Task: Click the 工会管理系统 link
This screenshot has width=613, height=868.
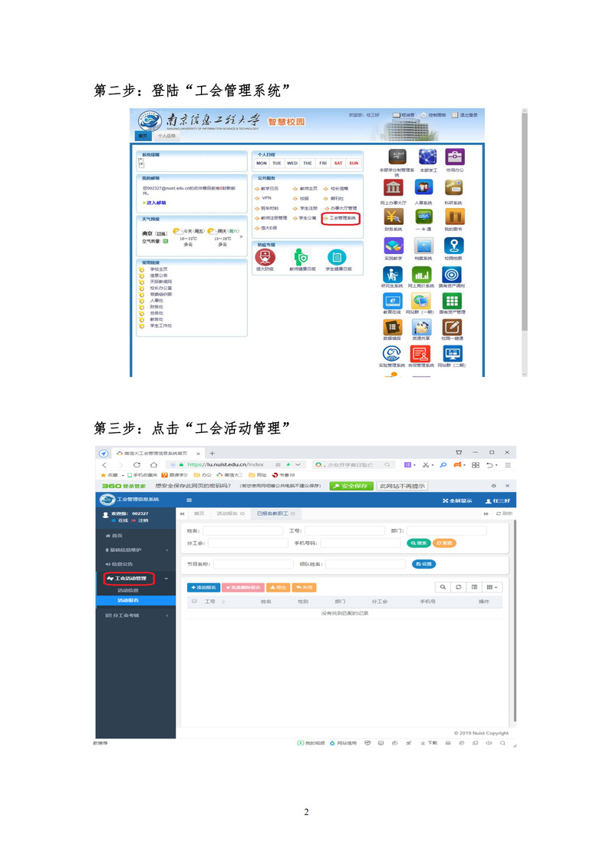Action: [x=342, y=218]
